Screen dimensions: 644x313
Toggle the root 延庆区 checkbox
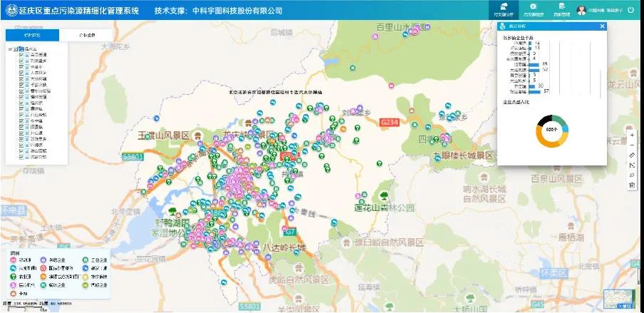click(16, 48)
